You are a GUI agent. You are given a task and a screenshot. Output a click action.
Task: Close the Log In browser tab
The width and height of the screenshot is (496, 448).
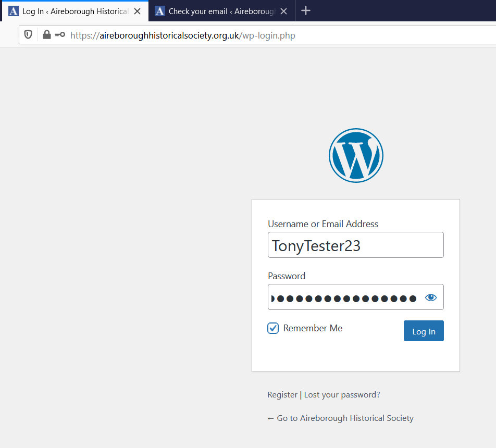tap(138, 11)
